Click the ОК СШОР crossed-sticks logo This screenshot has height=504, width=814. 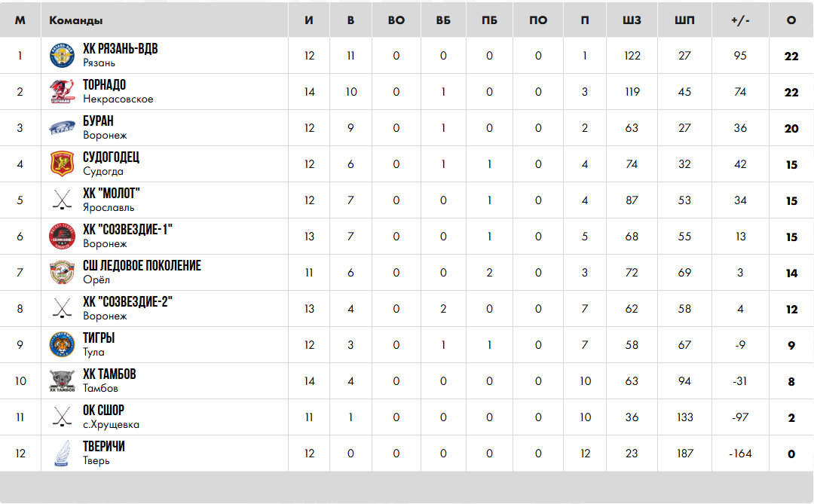62,417
